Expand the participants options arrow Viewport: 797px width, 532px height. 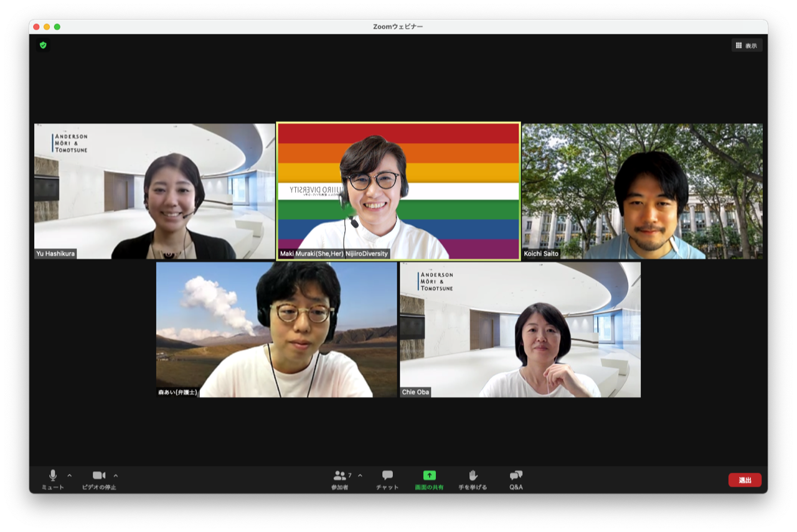360,475
